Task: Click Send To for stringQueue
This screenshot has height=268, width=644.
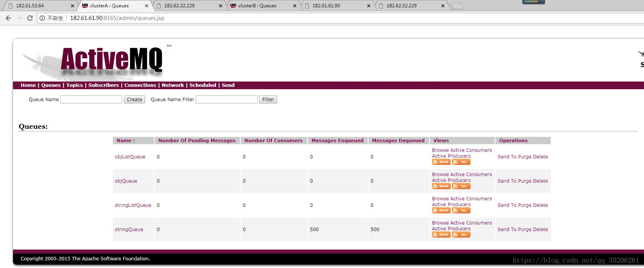Action: coord(507,230)
